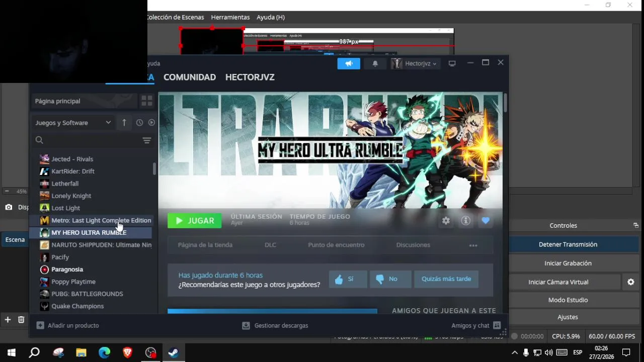Open COMUNIDAD tab in Steam

click(190, 77)
